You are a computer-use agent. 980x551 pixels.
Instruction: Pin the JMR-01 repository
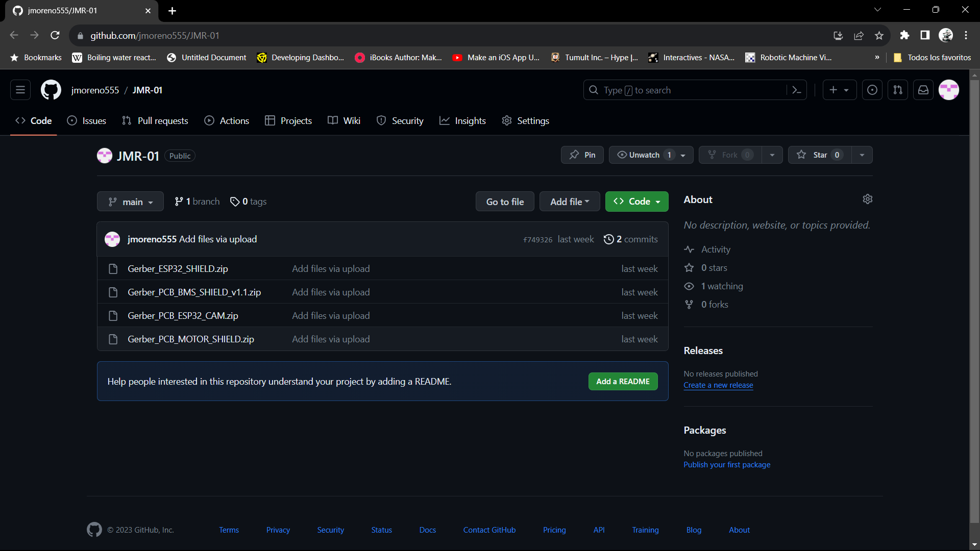pos(582,155)
